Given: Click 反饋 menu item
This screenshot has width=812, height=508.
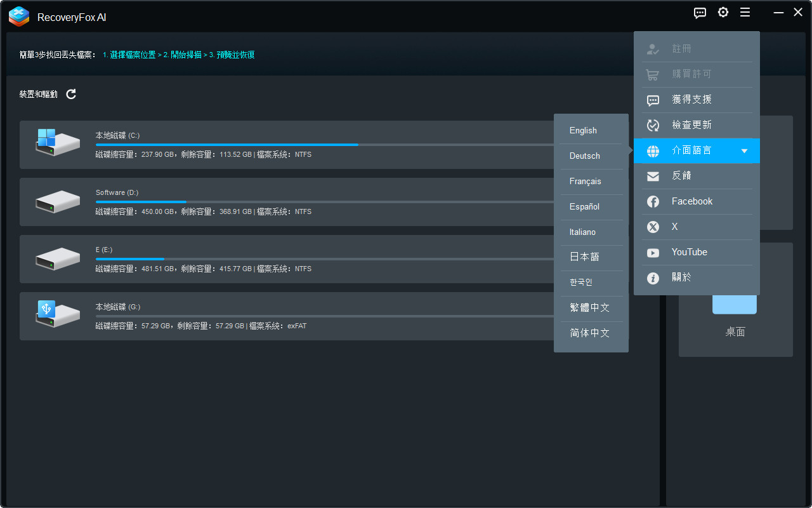Looking at the screenshot, I should click(681, 176).
